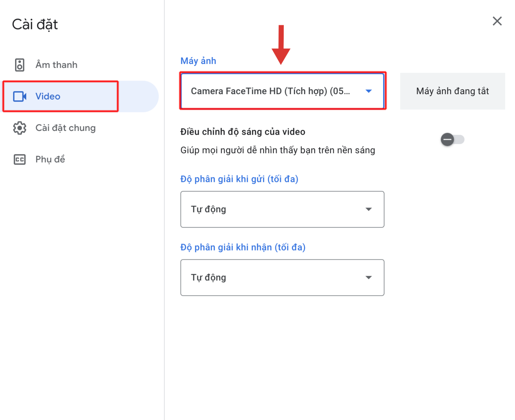Click the Máy ảnh section label
This screenshot has height=420, width=515.
click(x=198, y=61)
